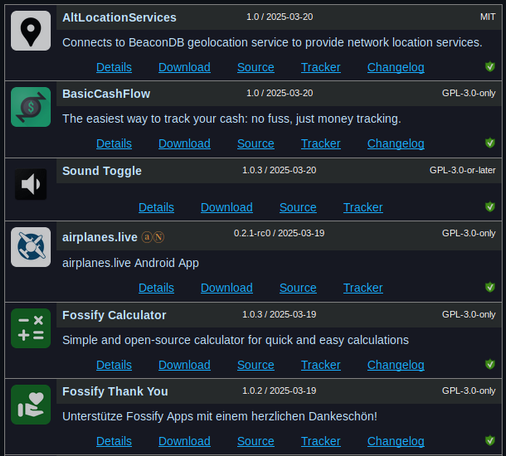Click the Fossify Calculator app icon

[x=31, y=328]
